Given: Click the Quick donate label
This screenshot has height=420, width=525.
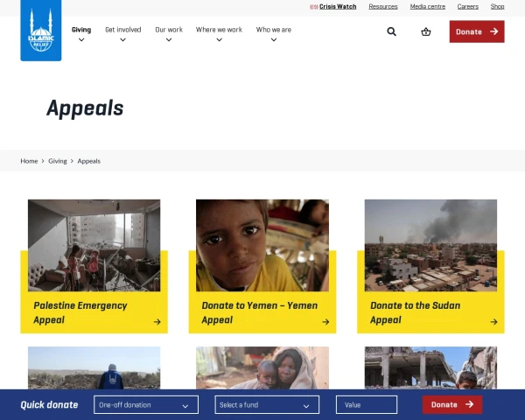Looking at the screenshot, I should (x=49, y=405).
